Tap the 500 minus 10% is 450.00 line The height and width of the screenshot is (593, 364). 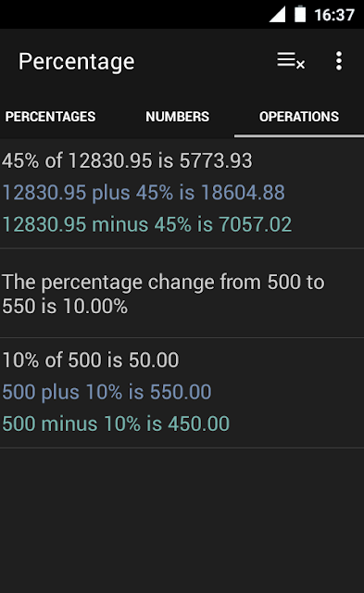click(x=116, y=423)
